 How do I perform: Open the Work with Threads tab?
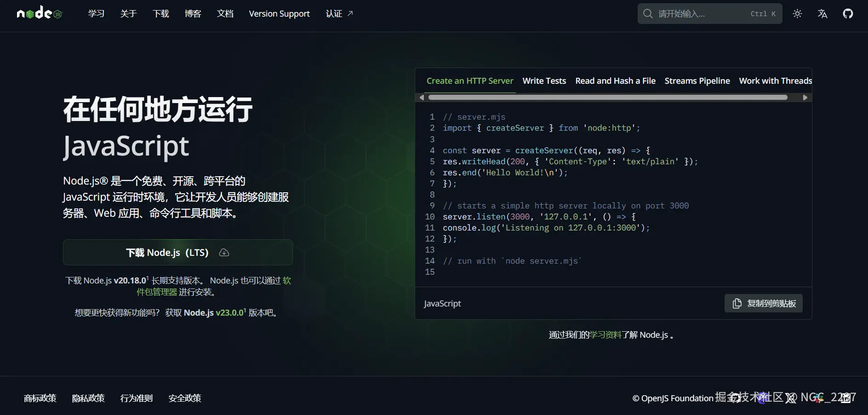pos(776,81)
